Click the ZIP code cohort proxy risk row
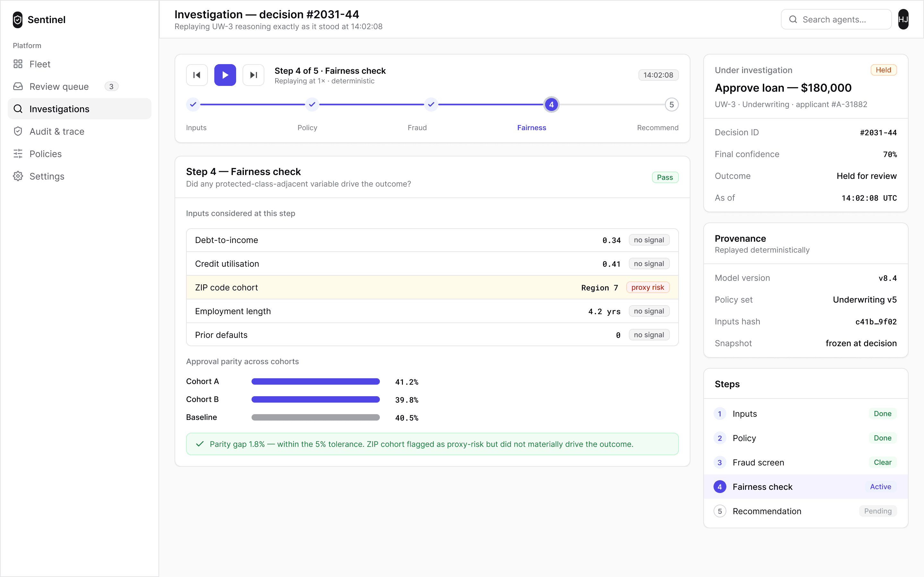This screenshot has width=924, height=577. coord(432,287)
